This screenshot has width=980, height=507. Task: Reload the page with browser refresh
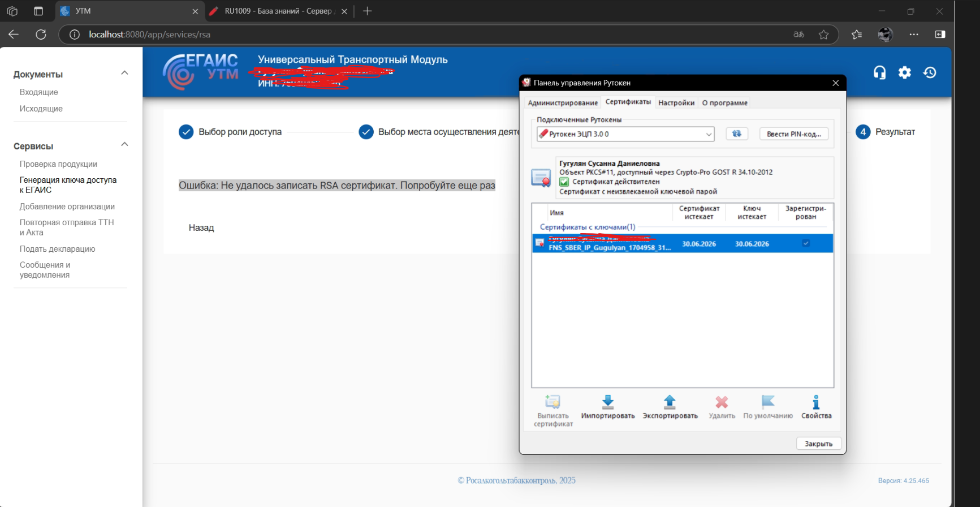(x=41, y=35)
